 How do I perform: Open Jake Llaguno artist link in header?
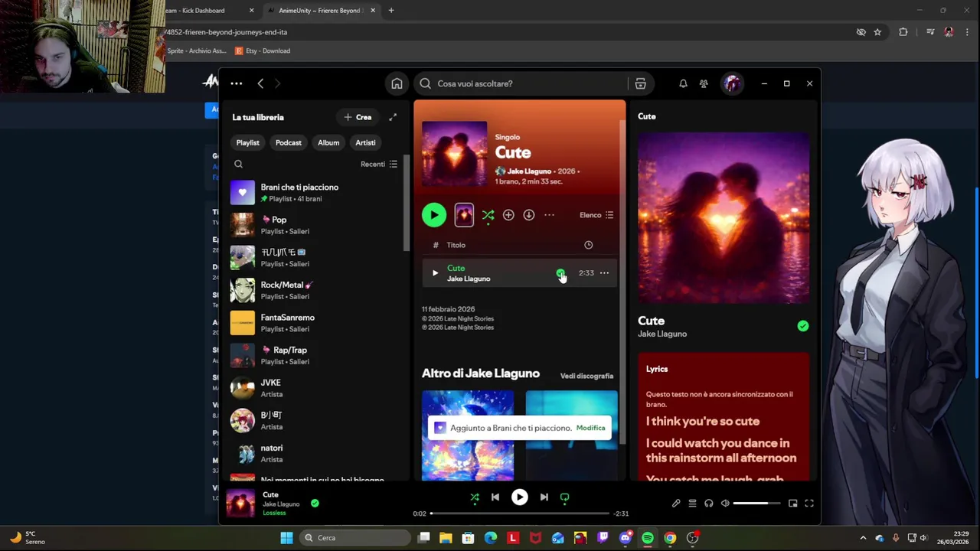(x=529, y=171)
